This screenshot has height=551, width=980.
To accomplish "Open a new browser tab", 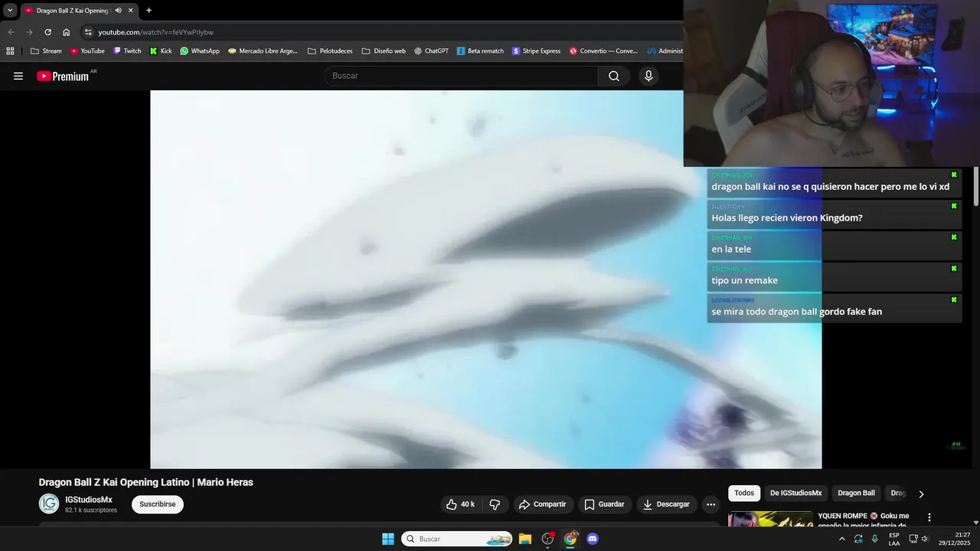I will click(149, 11).
